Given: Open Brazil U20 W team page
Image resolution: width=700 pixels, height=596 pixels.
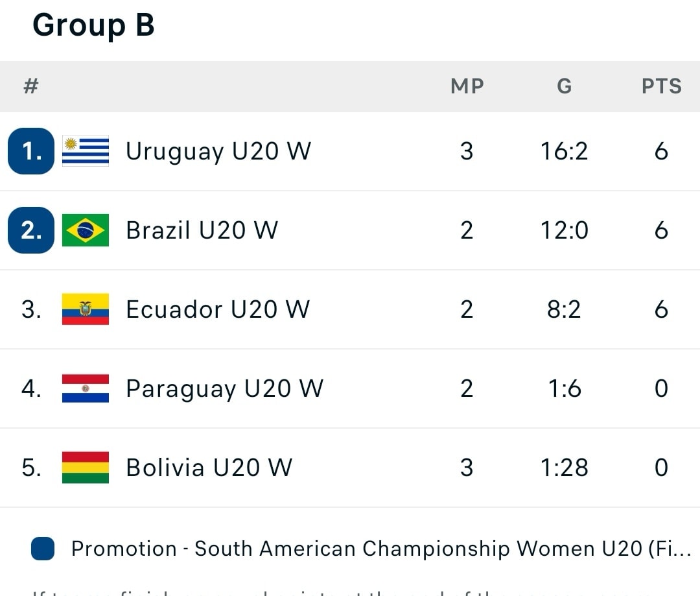Looking at the screenshot, I should point(202,230).
